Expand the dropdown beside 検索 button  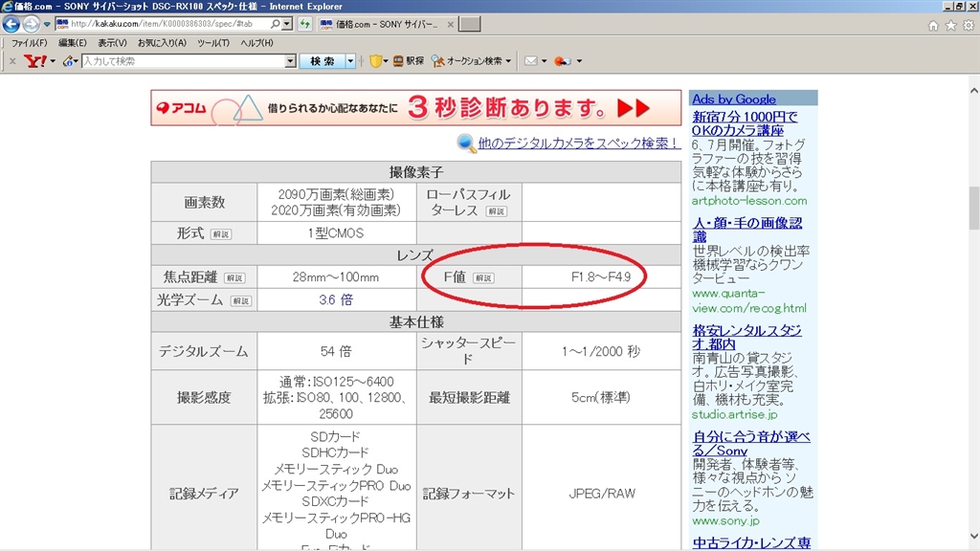pos(350,61)
